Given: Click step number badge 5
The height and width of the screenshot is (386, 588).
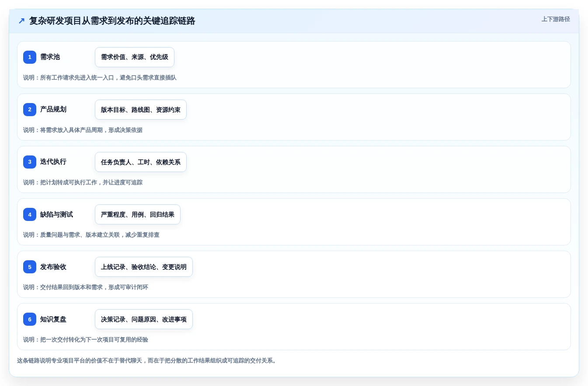Looking at the screenshot, I should tap(30, 267).
